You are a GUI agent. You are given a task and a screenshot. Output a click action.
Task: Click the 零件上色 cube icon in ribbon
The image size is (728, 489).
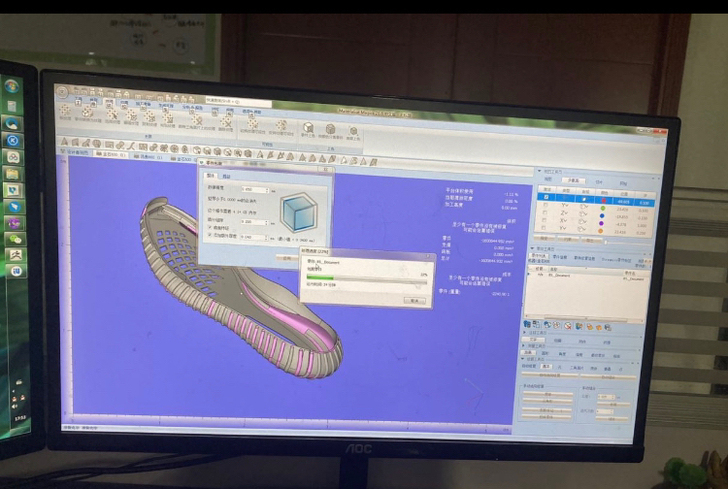(x=308, y=130)
